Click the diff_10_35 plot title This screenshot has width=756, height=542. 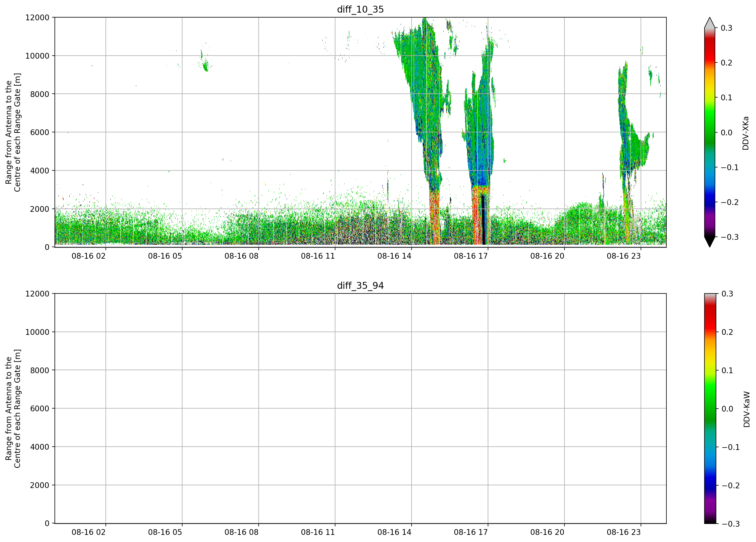[x=360, y=9]
